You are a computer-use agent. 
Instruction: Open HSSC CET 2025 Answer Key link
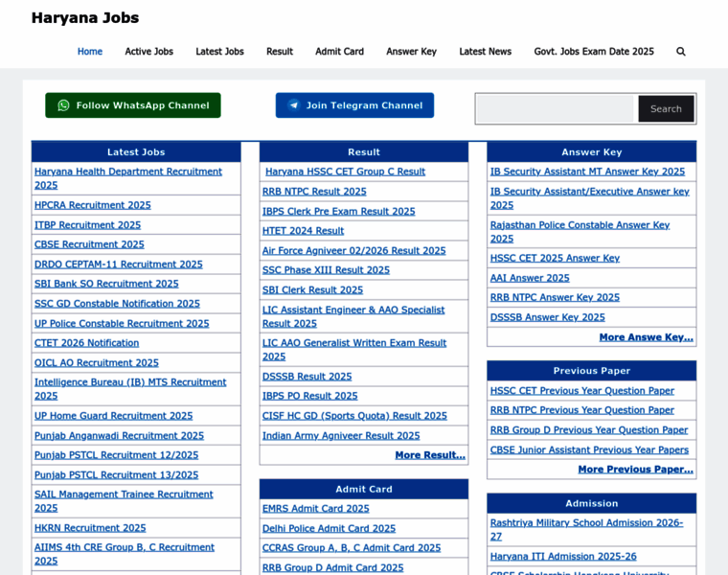point(555,258)
